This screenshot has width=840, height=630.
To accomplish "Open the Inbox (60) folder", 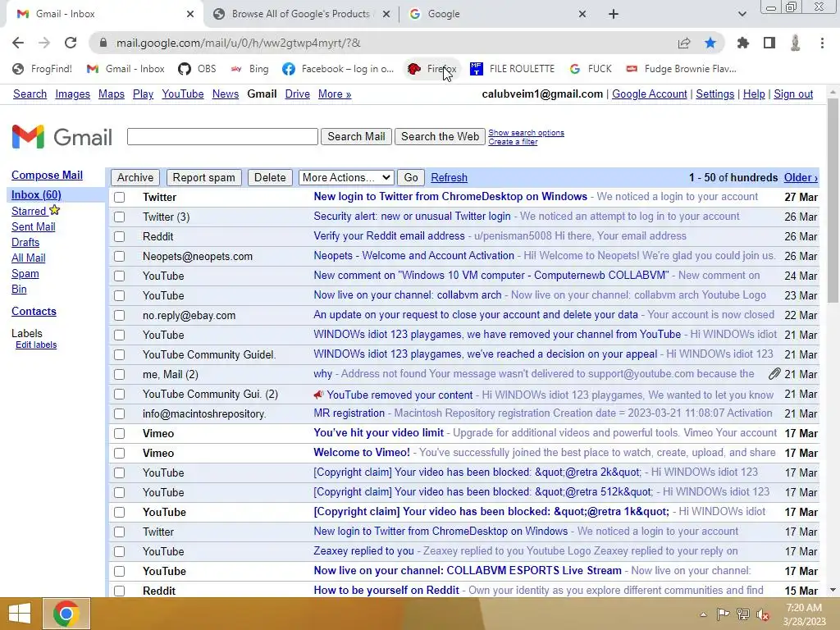I will point(36,194).
